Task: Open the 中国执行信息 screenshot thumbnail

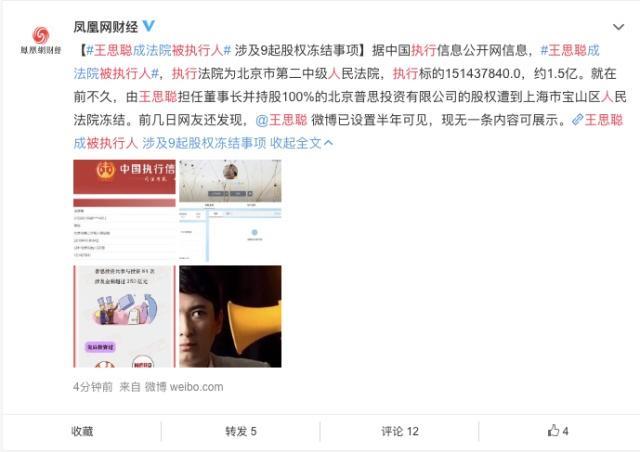Action: [124, 211]
